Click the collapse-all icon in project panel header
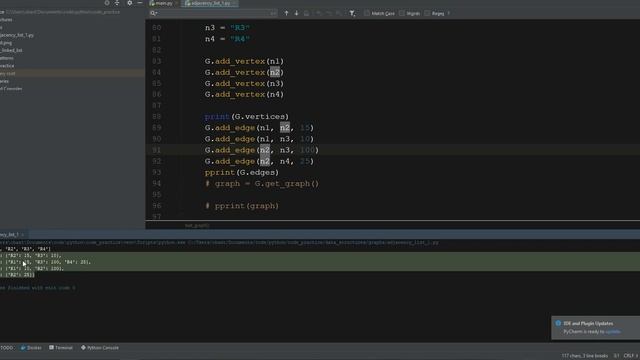The width and height of the screenshot is (640, 360). tap(117, 3)
